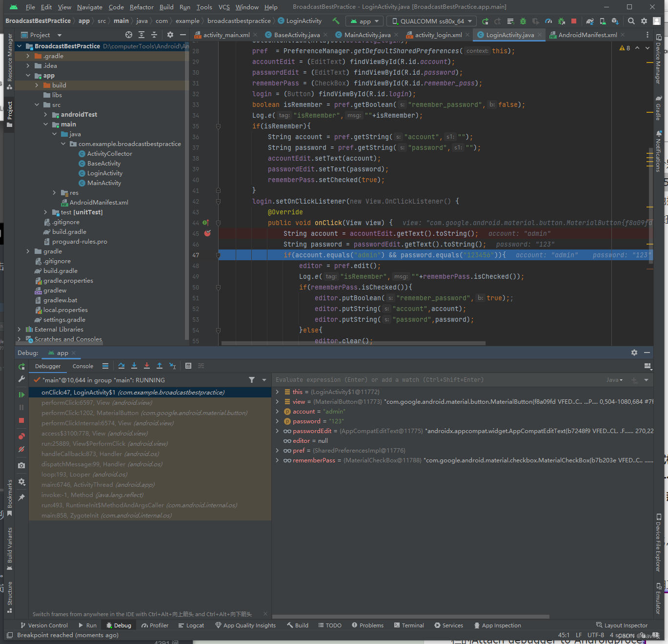Click the Make Project hammer icon

tap(336, 21)
